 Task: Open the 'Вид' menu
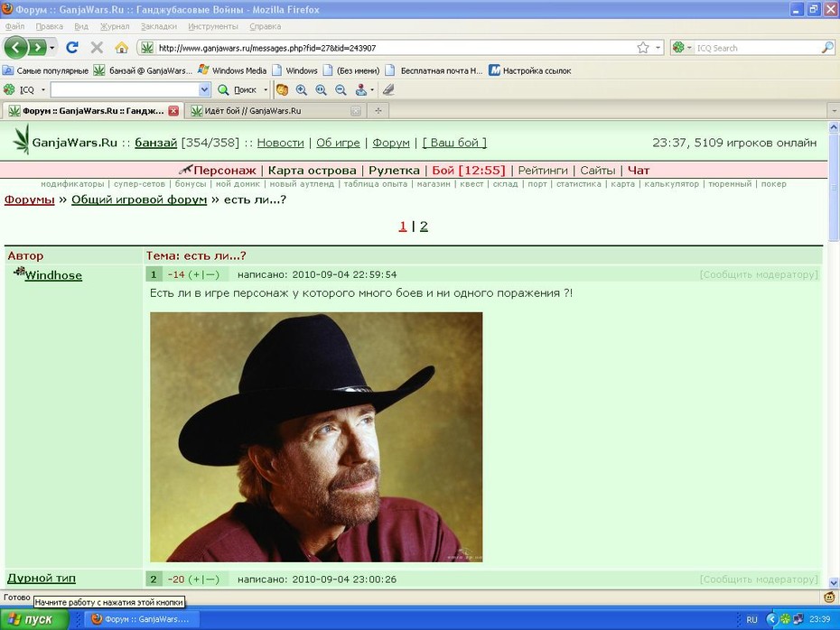pos(81,26)
